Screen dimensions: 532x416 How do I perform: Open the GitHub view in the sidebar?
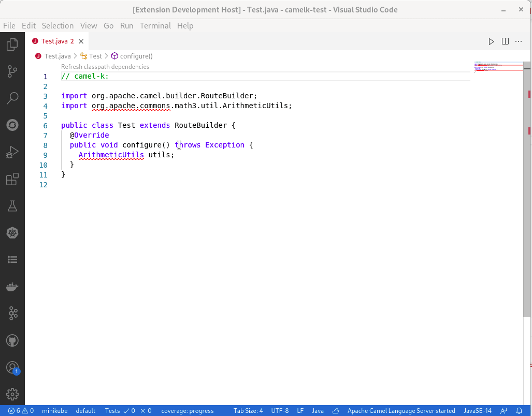[12, 340]
